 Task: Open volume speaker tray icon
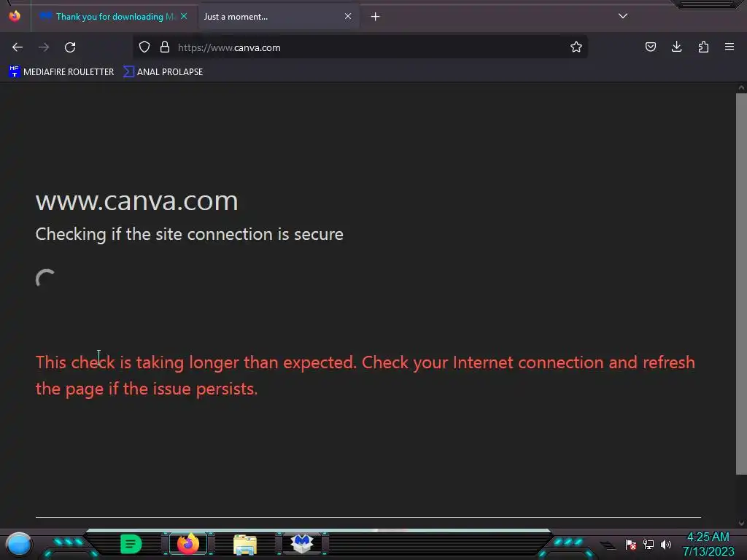click(666, 544)
